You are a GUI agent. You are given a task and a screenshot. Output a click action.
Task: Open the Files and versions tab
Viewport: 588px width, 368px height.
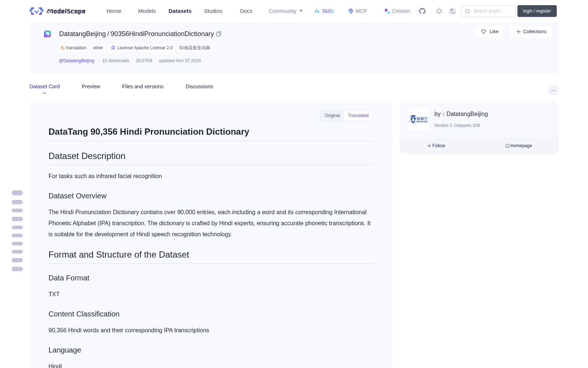143,86
